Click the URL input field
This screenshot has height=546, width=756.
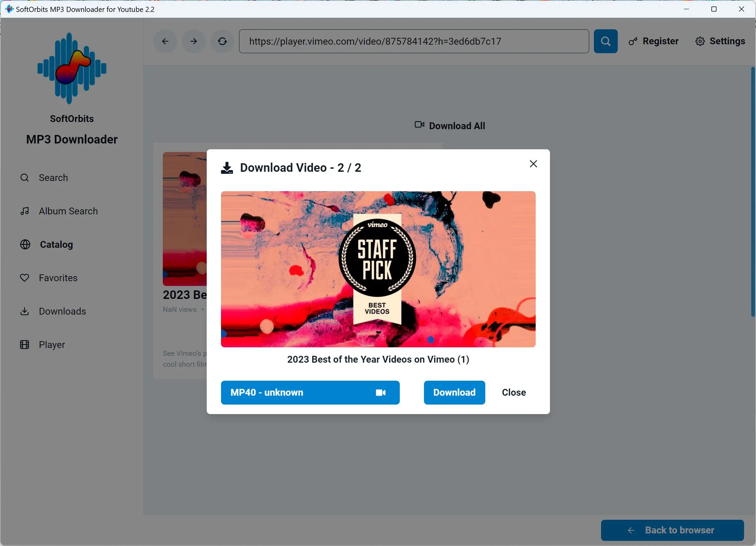point(413,41)
